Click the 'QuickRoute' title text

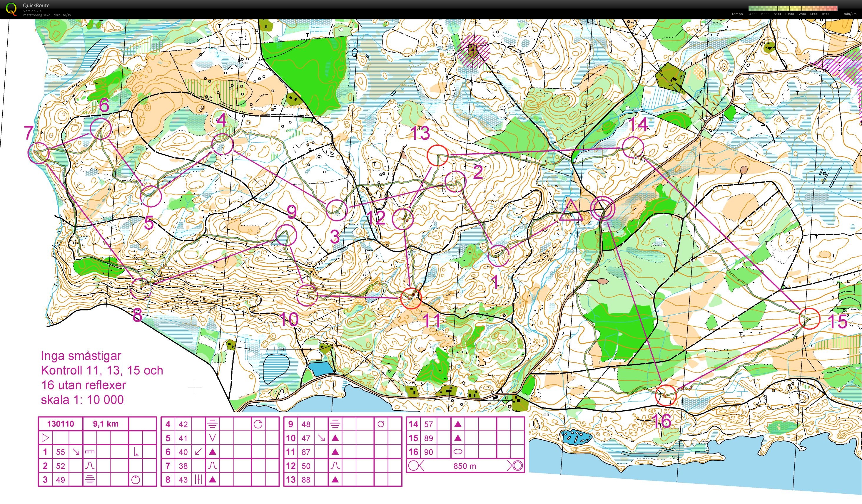36,5
